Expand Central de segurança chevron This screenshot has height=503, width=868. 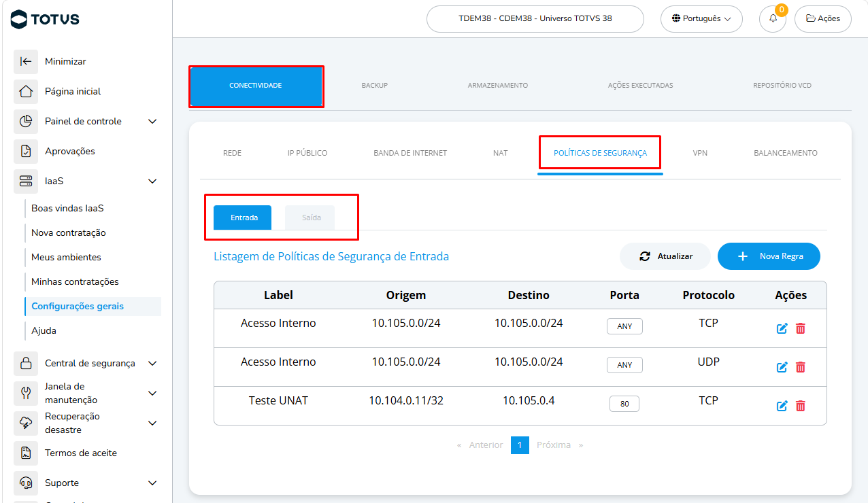[152, 363]
